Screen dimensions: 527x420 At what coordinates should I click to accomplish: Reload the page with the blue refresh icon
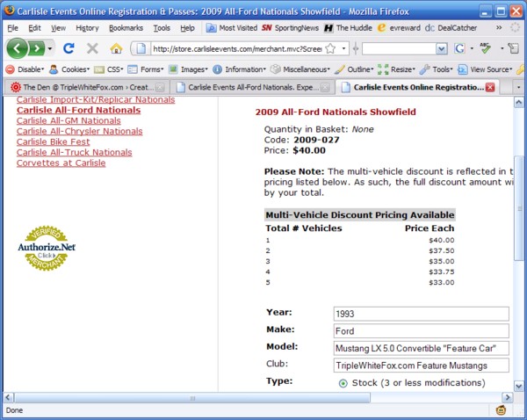[69, 48]
